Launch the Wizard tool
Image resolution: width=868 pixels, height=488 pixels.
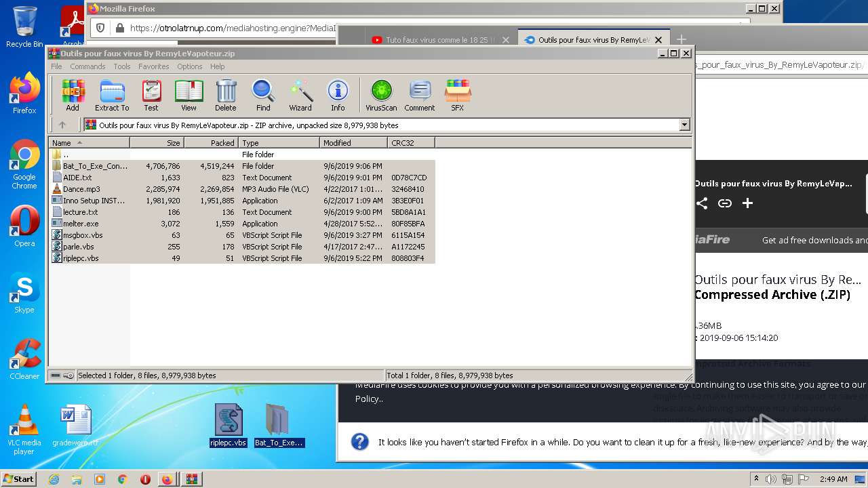point(300,96)
